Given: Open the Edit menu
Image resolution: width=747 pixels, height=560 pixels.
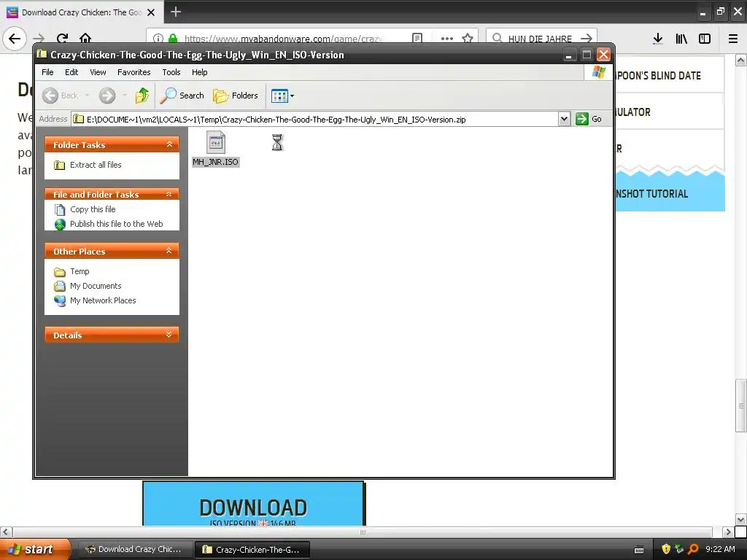Looking at the screenshot, I should [x=71, y=72].
